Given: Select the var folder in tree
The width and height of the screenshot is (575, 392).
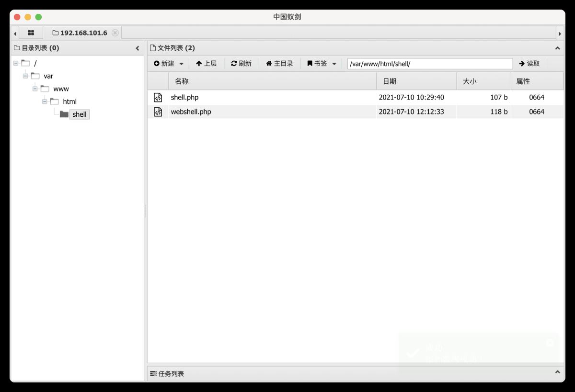Looking at the screenshot, I should coord(48,76).
